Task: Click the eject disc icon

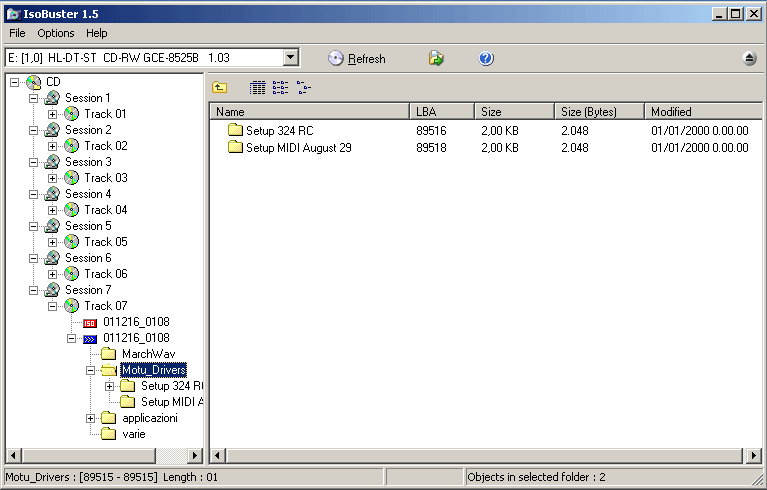Action: pyautogui.click(x=750, y=59)
